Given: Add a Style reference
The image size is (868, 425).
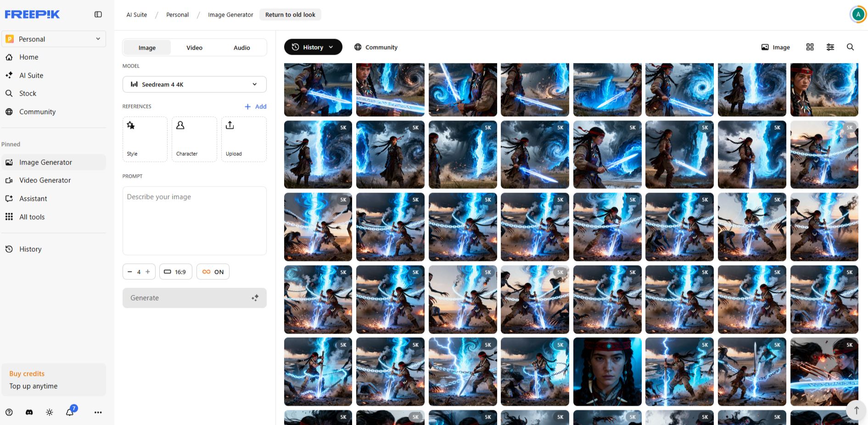Looking at the screenshot, I should point(145,139).
